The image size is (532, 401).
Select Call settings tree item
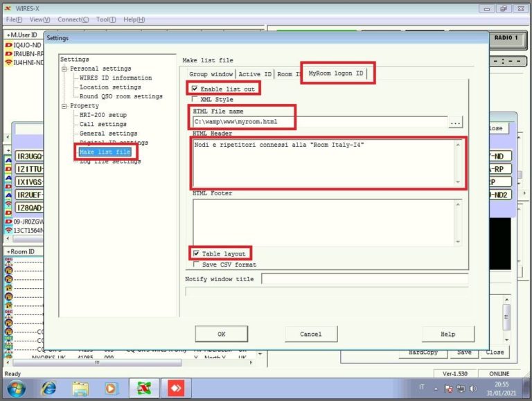tap(103, 124)
